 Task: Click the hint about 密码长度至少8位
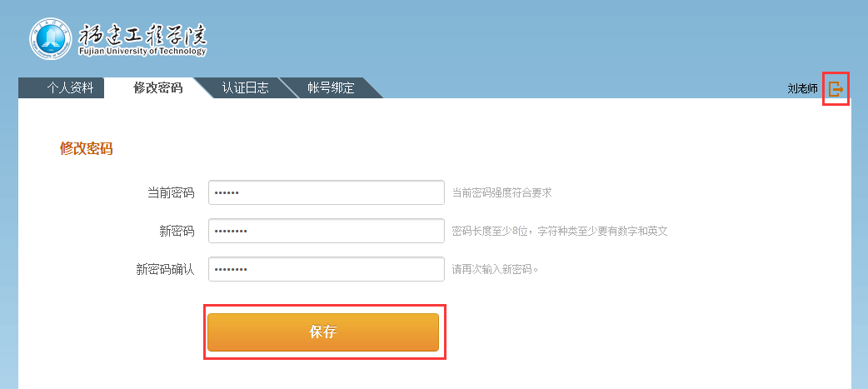pyautogui.click(x=560, y=231)
